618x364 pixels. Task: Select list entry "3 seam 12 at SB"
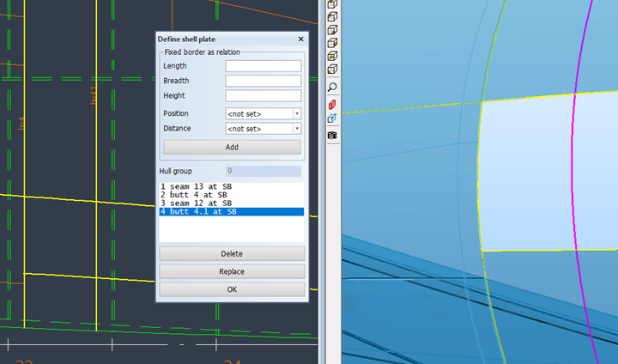(x=196, y=203)
